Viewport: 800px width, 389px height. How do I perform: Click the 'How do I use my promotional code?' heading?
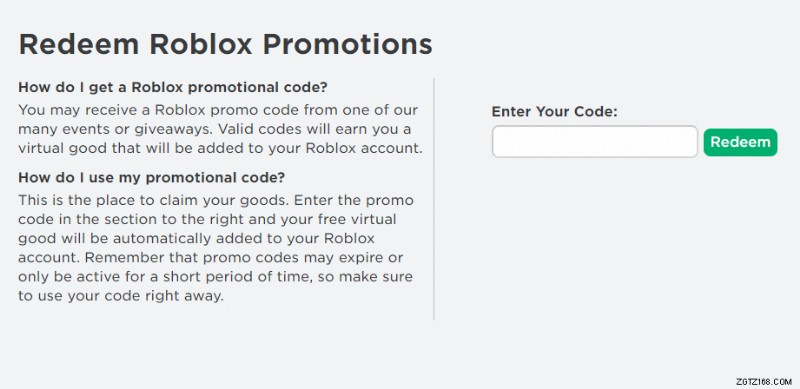tap(152, 178)
